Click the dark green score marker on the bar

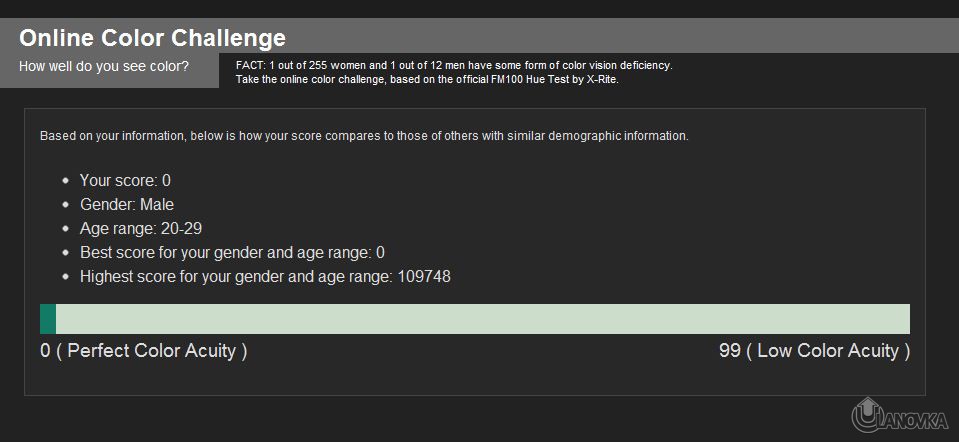click(48, 319)
